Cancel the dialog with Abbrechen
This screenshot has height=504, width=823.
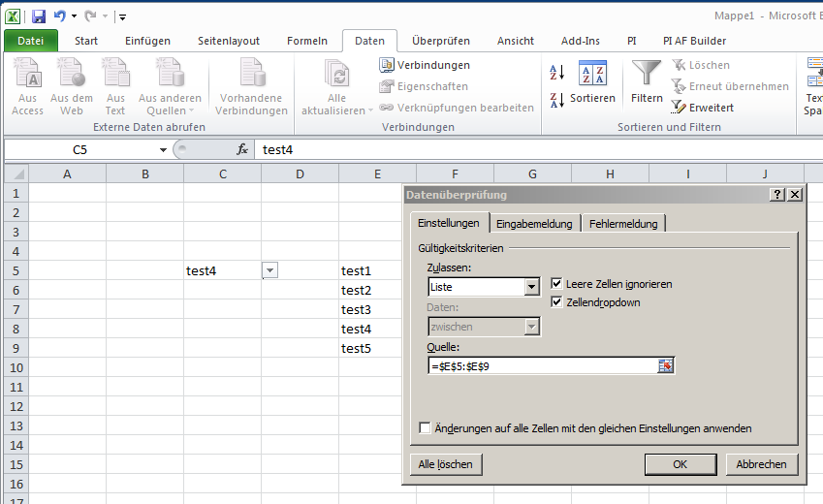[x=761, y=464]
